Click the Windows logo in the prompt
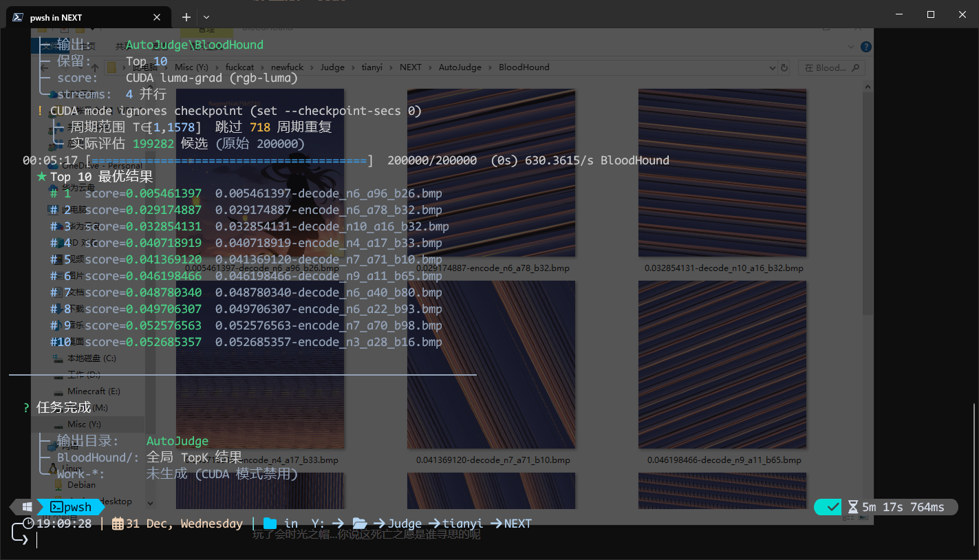 click(x=27, y=507)
